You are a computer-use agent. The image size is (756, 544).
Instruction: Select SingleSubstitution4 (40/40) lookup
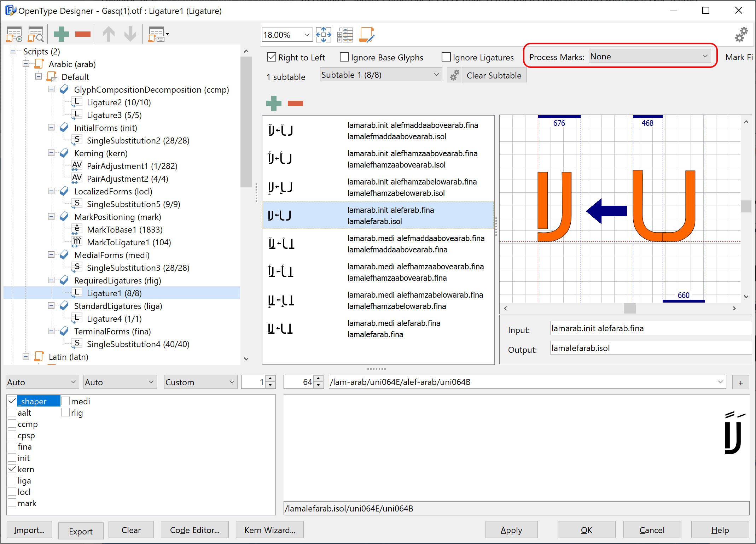tap(138, 344)
